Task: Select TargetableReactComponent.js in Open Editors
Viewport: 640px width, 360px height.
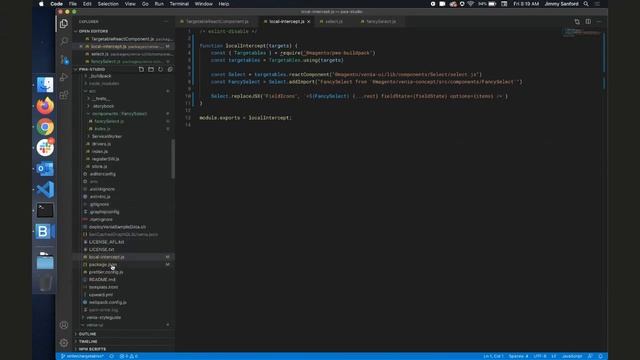Action: pos(122,39)
